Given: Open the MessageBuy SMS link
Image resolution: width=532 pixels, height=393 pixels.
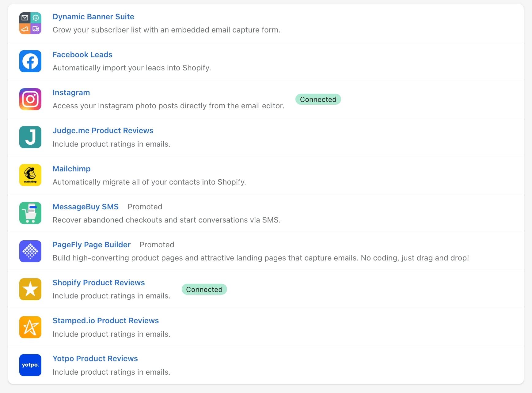Looking at the screenshot, I should coord(85,207).
